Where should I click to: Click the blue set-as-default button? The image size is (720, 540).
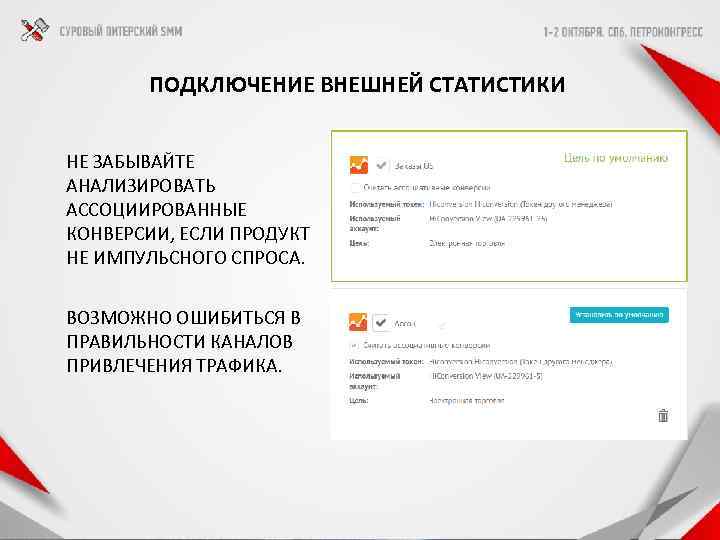619,315
